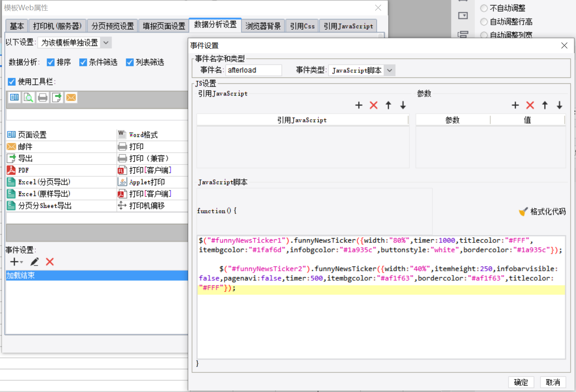Go to the 引用Css tab

pos(302,26)
